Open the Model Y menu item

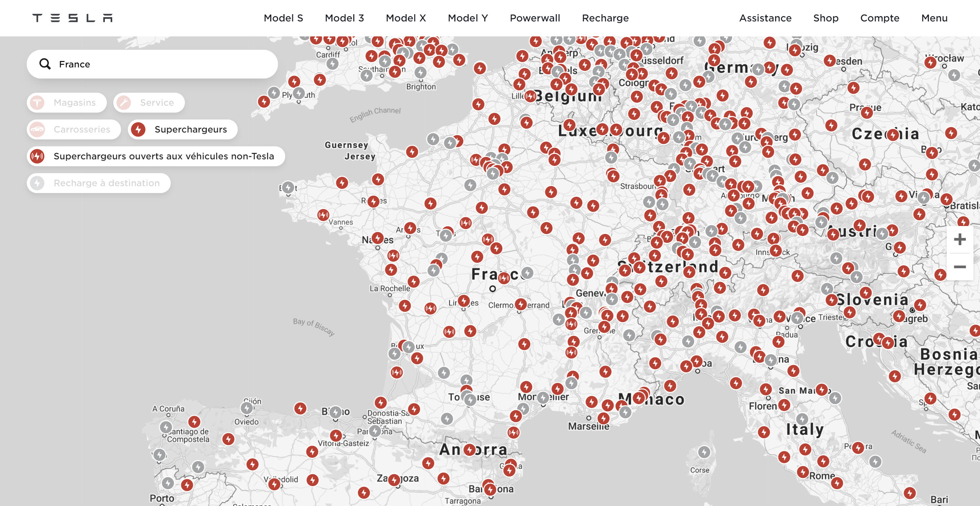click(468, 18)
